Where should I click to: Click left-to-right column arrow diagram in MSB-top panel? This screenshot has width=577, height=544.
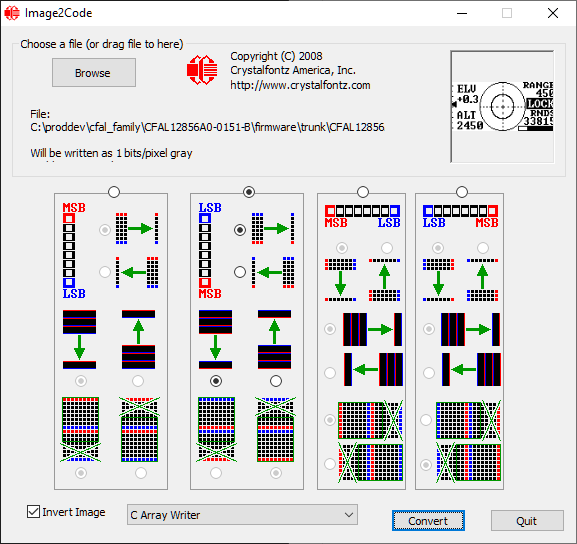(x=137, y=229)
